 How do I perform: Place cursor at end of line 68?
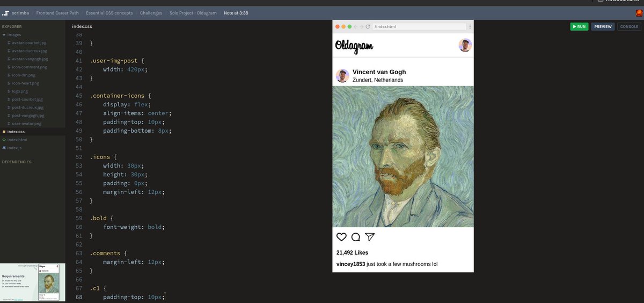click(x=165, y=297)
